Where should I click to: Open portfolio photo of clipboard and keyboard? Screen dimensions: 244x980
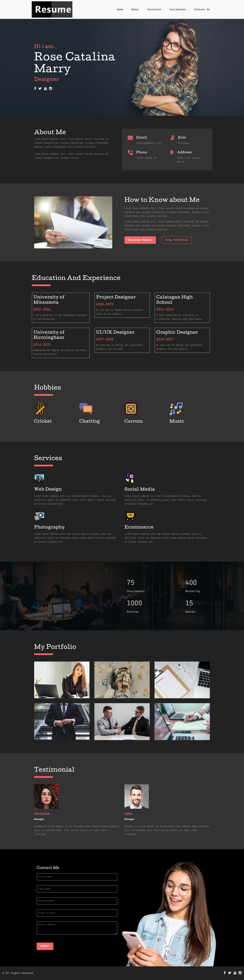click(182, 680)
